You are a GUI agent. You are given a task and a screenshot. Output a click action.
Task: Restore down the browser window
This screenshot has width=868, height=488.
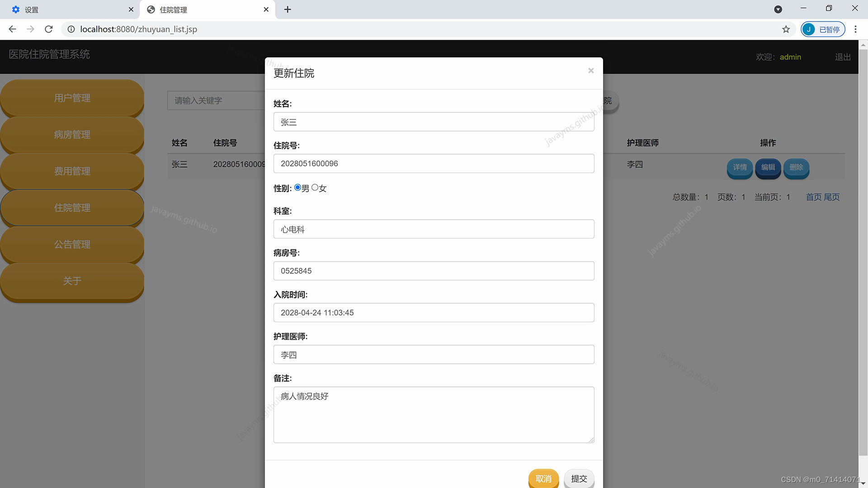(829, 8)
